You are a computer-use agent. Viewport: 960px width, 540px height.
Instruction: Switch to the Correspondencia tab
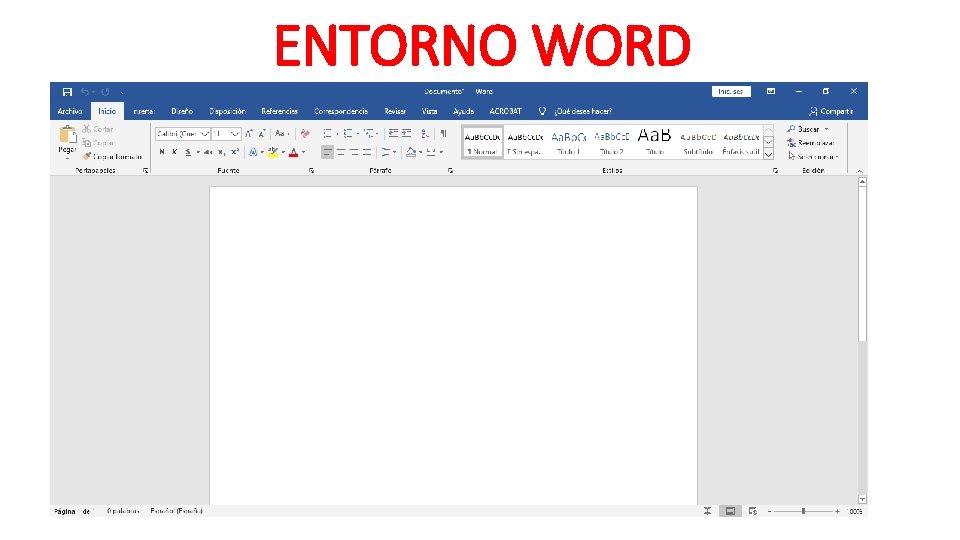point(341,111)
